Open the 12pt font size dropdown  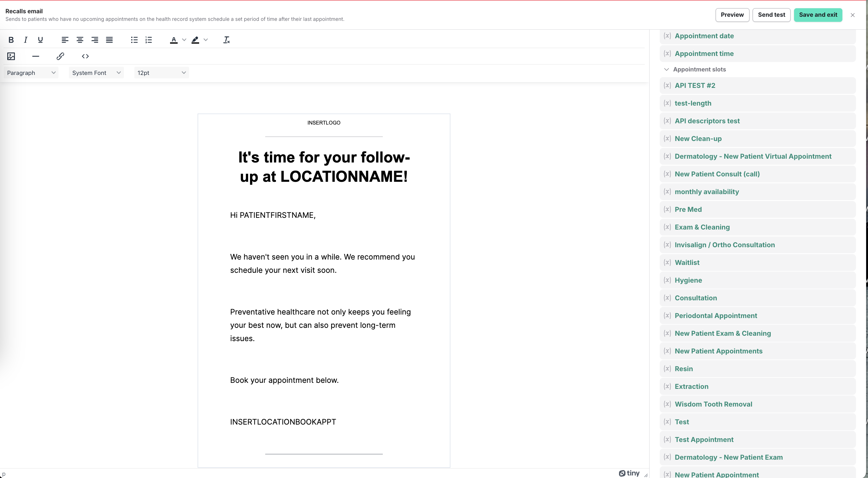[162, 73]
